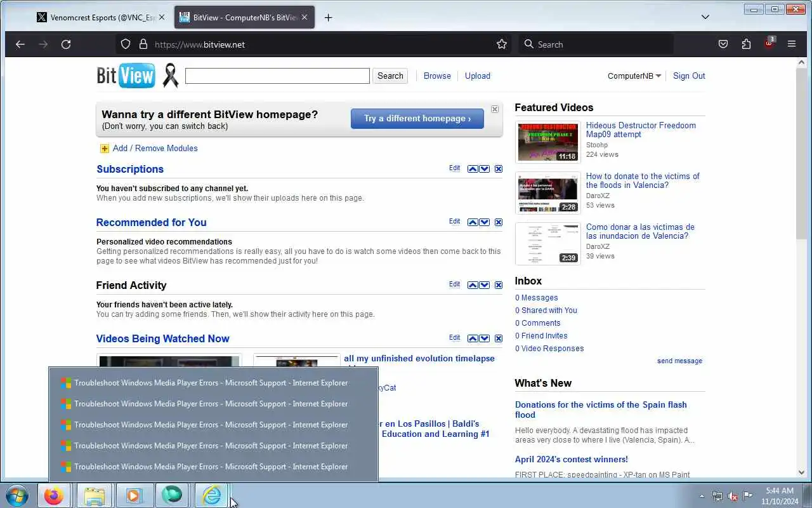Open the uBlock Origin extension icon
The image size is (812, 508).
769,43
